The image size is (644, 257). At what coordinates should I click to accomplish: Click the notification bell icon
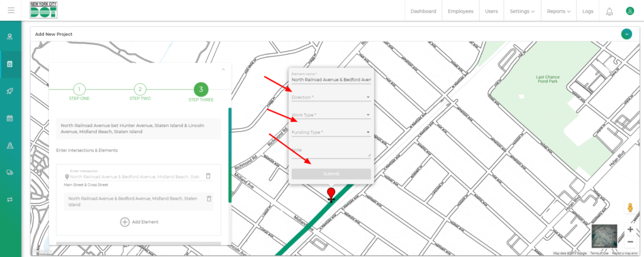(609, 11)
